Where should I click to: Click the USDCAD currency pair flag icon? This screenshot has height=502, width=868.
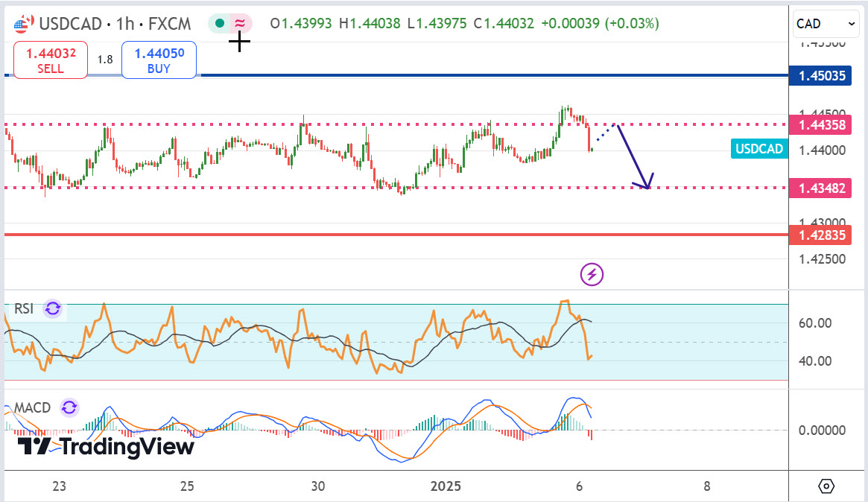click(23, 24)
